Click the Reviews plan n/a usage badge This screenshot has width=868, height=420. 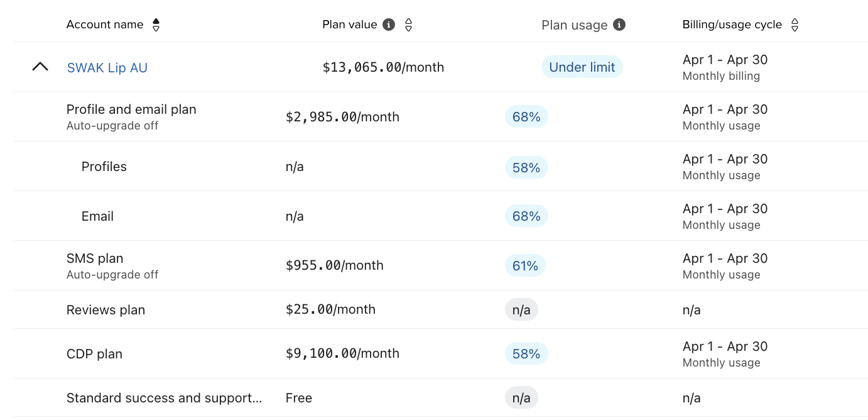tap(521, 310)
